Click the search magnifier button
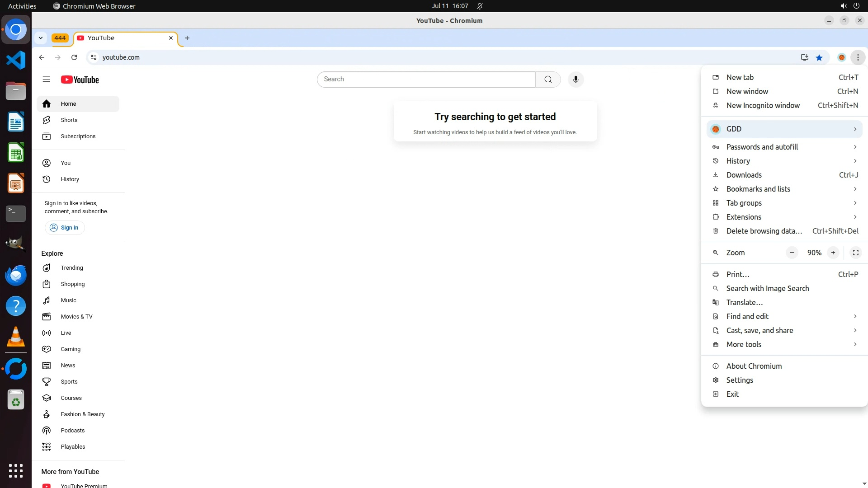Image resolution: width=868 pixels, height=488 pixels. pyautogui.click(x=548, y=80)
